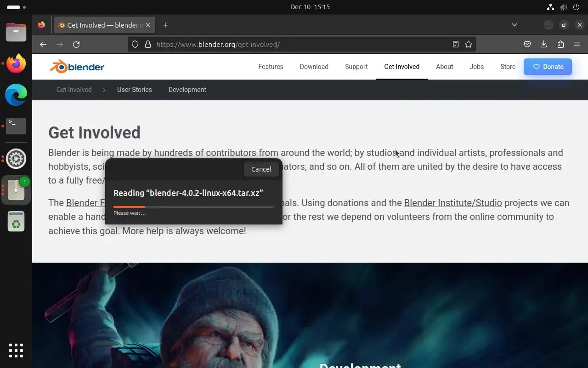Viewport: 588px width, 368px height.
Task: Click the archive reading progress bar
Action: click(x=194, y=207)
